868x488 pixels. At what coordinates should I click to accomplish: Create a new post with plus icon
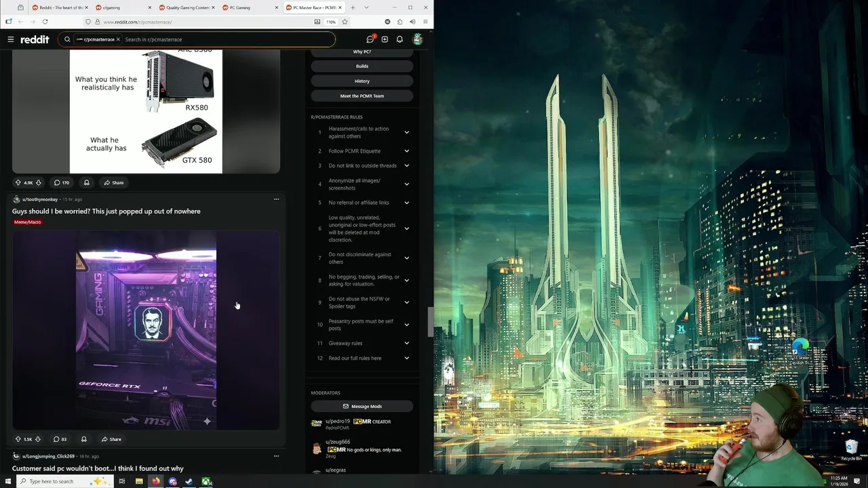[384, 39]
